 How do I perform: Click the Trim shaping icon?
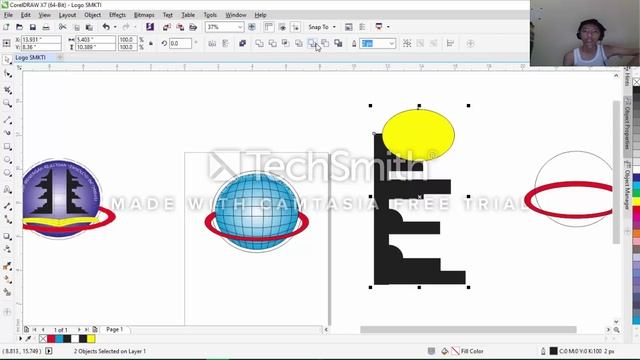click(x=272, y=43)
